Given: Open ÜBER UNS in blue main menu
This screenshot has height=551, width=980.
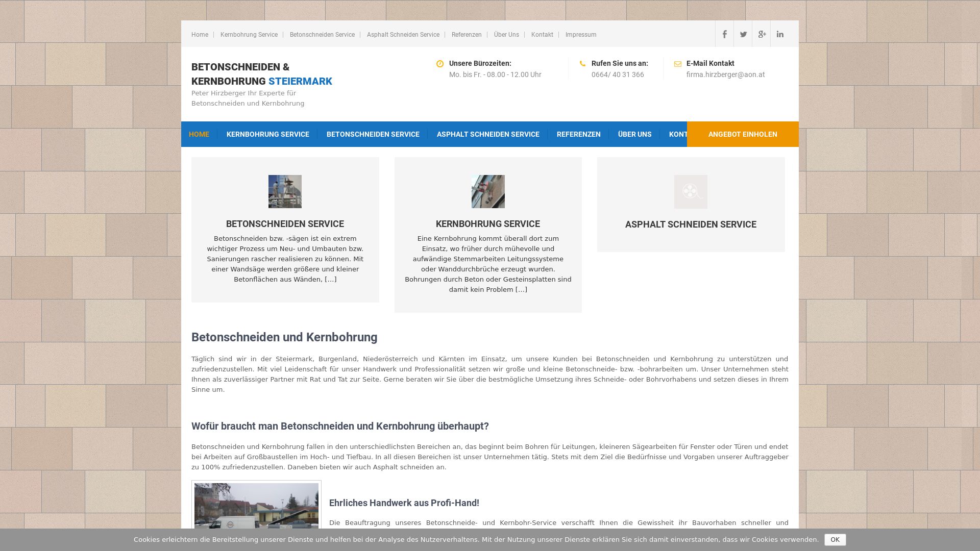Looking at the screenshot, I should [x=635, y=134].
